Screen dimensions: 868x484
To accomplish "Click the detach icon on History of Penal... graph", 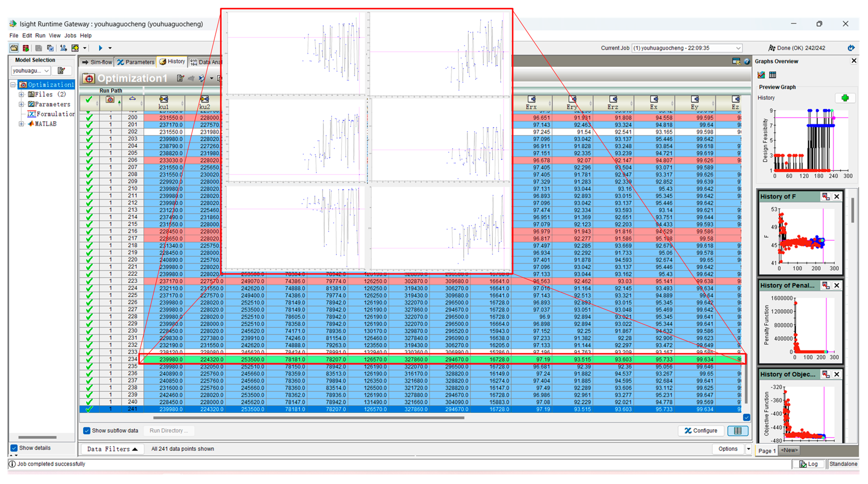I will click(826, 286).
